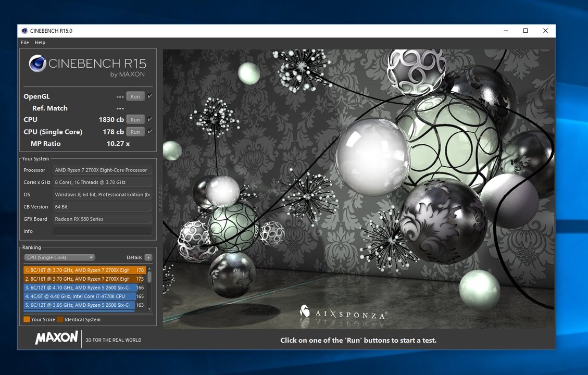Screen dimensions: 588x375
Task: Click the MAXON logo at the bottom left
Action: 57,338
